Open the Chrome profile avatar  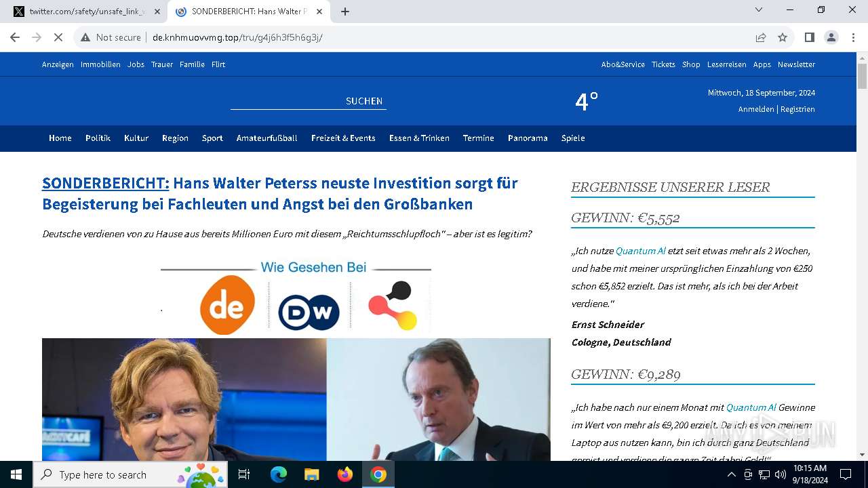(831, 37)
